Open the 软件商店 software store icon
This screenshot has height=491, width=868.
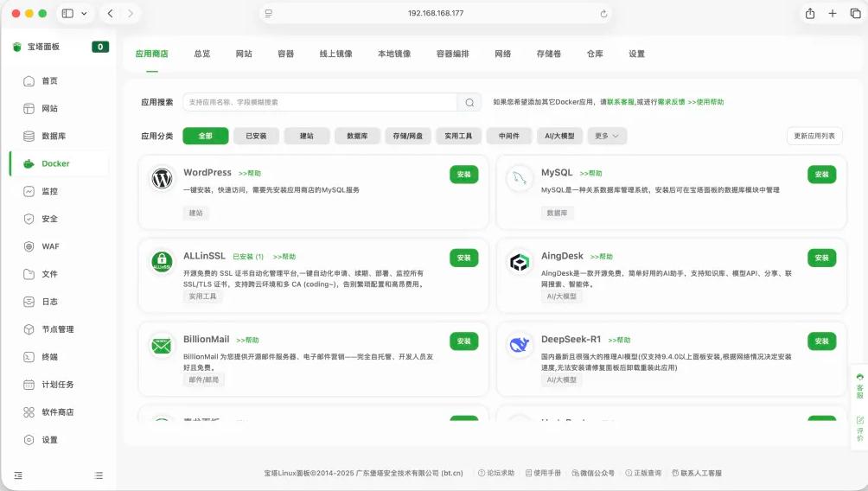29,412
